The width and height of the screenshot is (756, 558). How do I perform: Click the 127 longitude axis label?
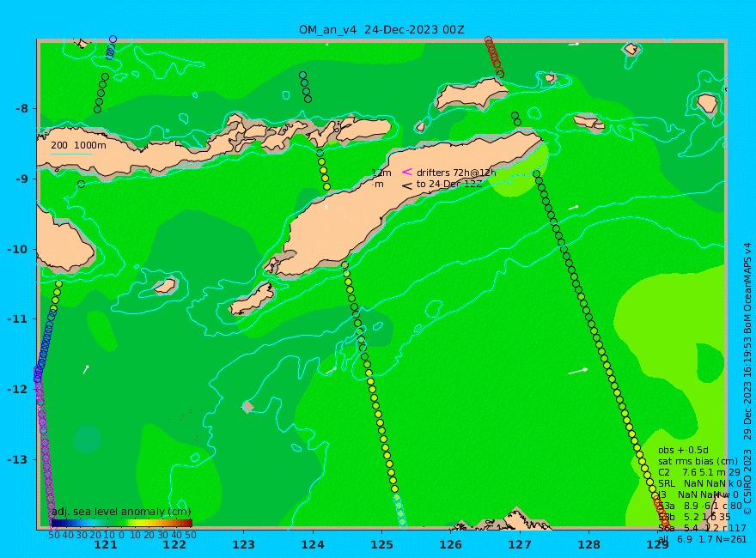[520, 545]
